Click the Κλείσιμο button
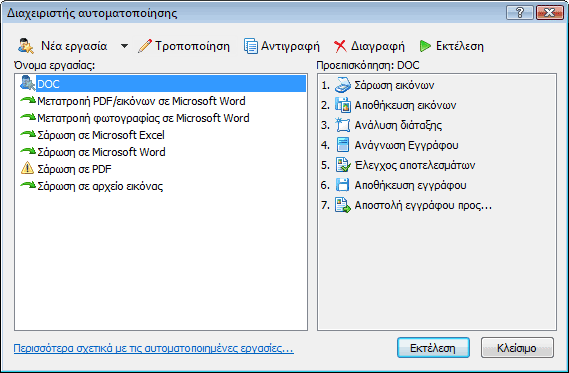The width and height of the screenshot is (569, 373). click(x=517, y=348)
